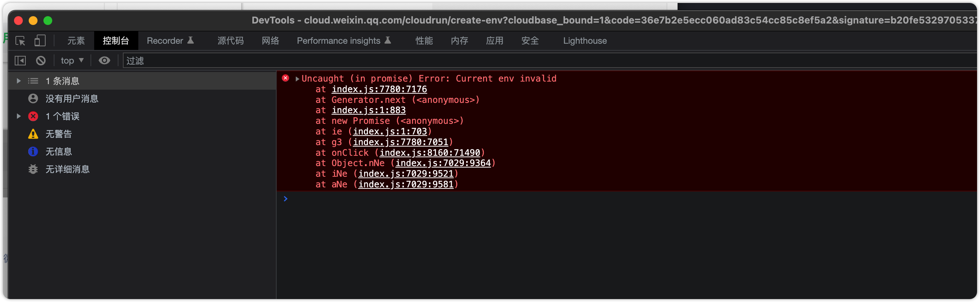Switch to the 内存 tab
Viewport: 980px width, 302px height.
coord(459,41)
